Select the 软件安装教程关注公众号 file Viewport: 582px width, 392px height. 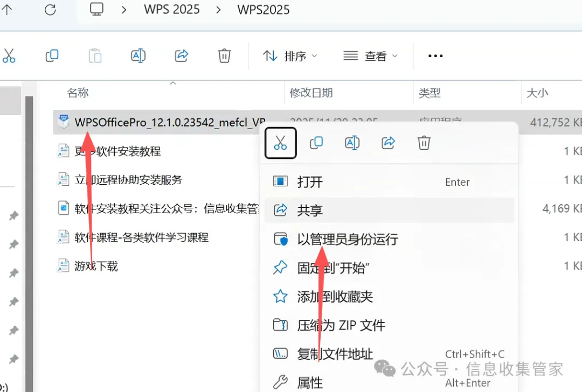pyautogui.click(x=167, y=208)
